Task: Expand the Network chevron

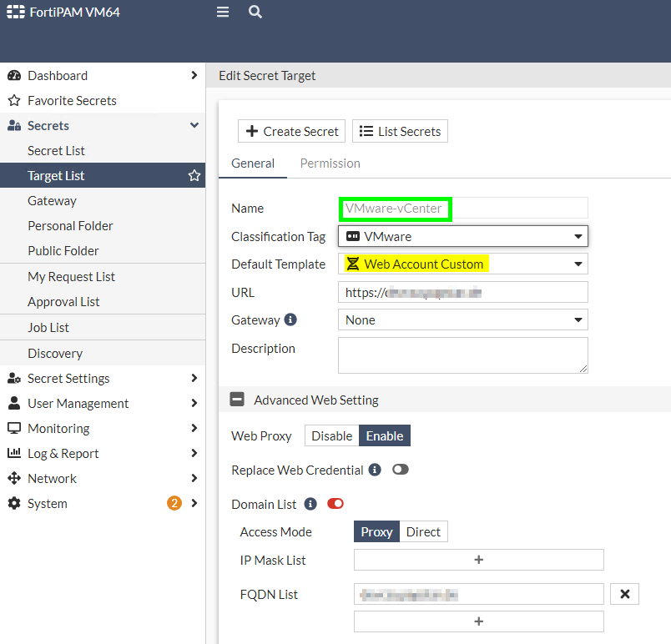Action: point(194,478)
